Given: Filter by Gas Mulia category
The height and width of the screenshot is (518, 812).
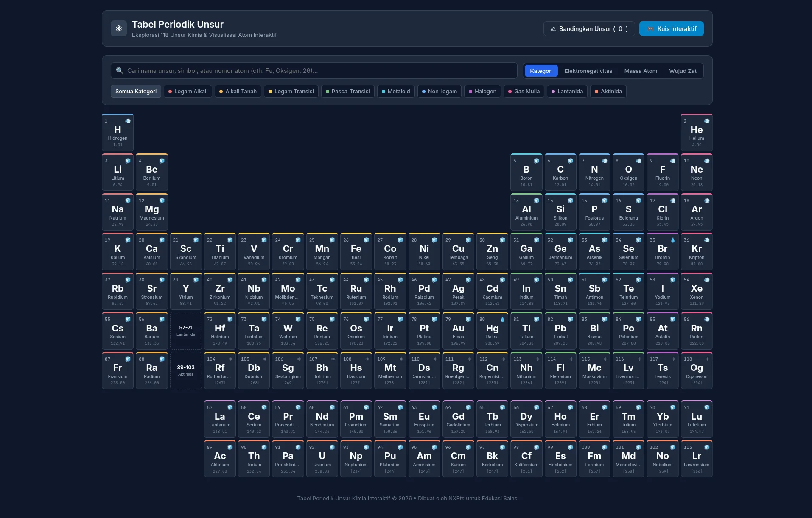Looking at the screenshot, I should 524,91.
